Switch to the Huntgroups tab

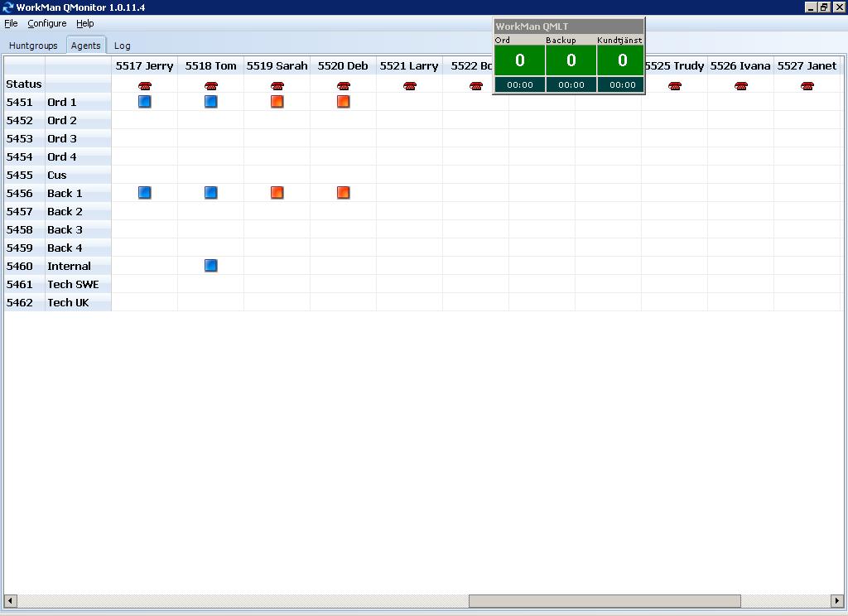(33, 46)
